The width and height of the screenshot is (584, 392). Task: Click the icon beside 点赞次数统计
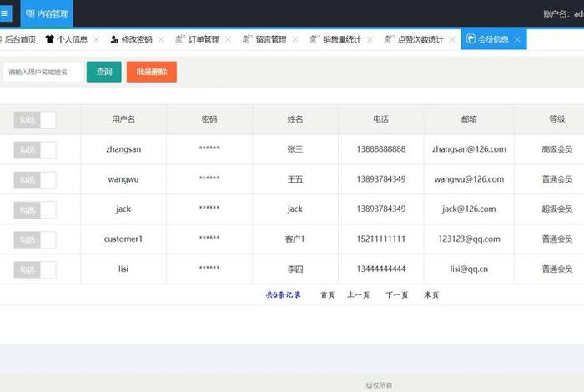click(390, 38)
